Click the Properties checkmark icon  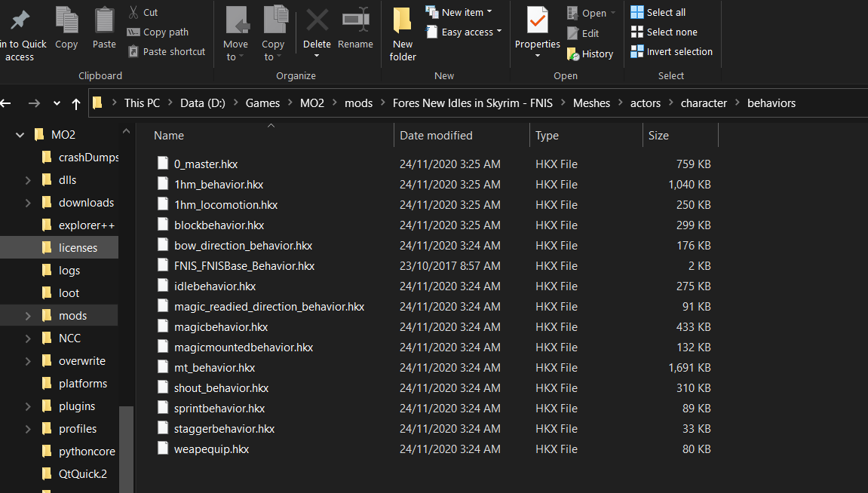click(537, 20)
